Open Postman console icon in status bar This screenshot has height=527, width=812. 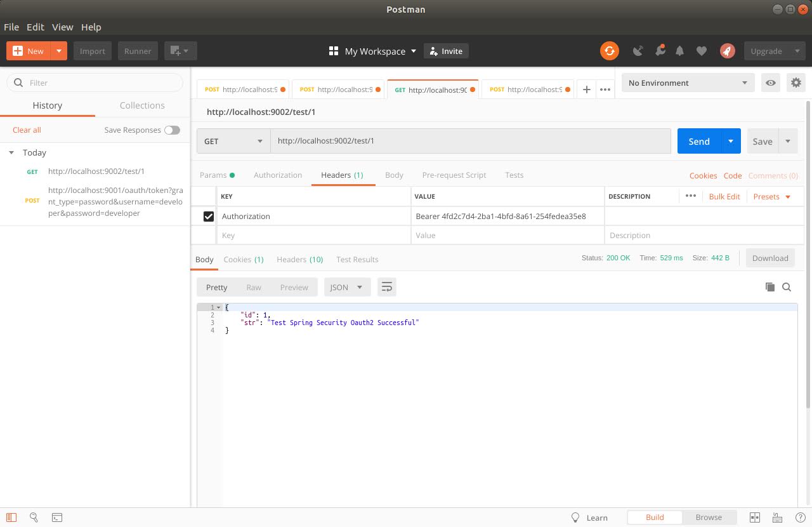pyautogui.click(x=57, y=517)
